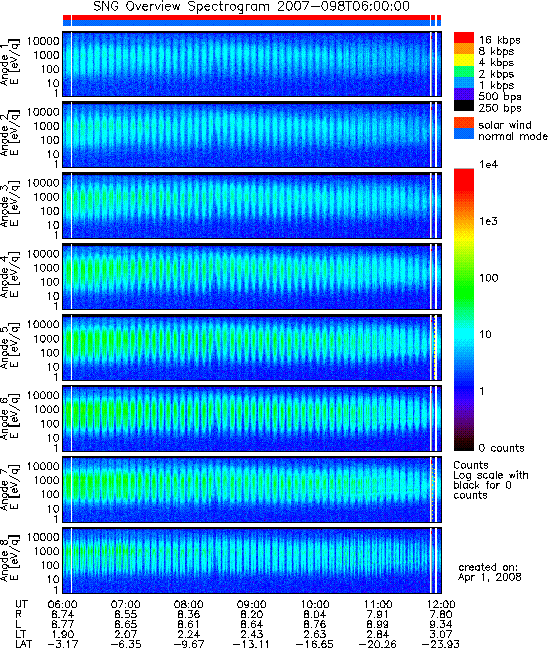Click the LAT value -3.17
548x648 pixels.
(62, 643)
